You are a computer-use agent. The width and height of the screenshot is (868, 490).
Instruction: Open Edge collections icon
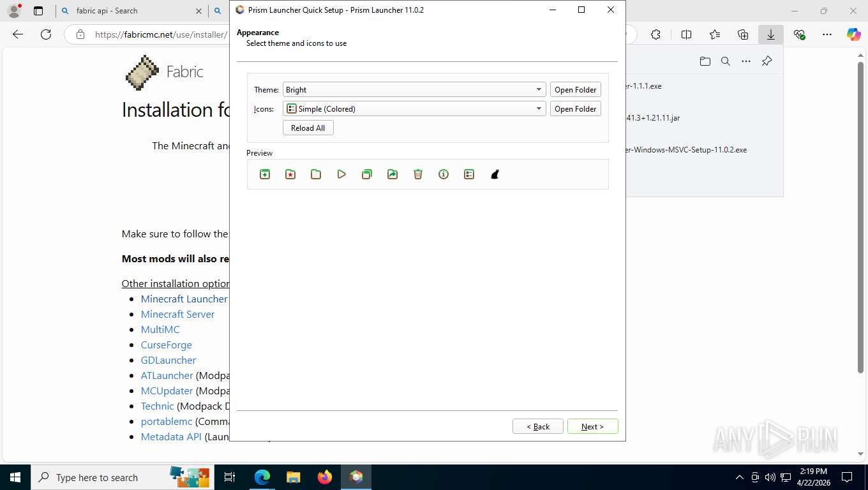tap(743, 35)
